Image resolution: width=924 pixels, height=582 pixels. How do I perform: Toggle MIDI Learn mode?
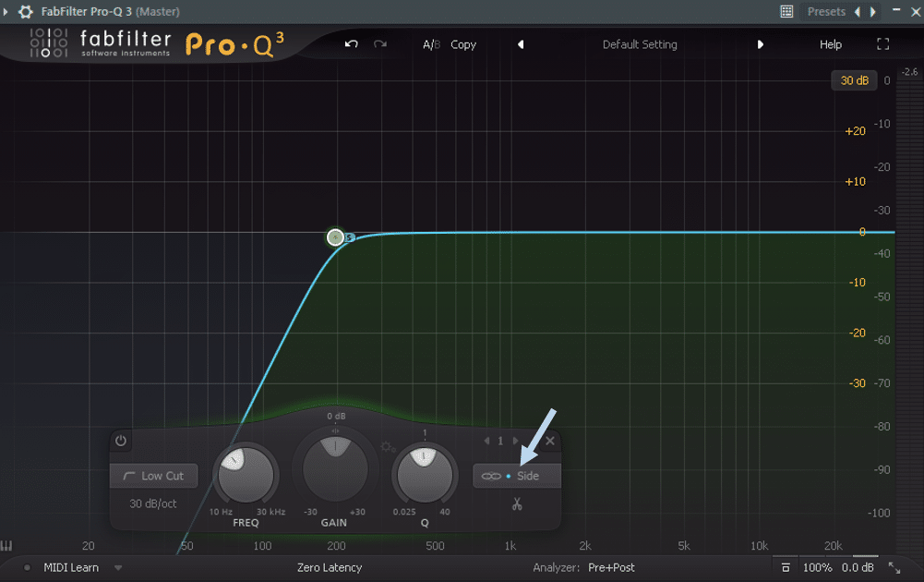coord(71,567)
